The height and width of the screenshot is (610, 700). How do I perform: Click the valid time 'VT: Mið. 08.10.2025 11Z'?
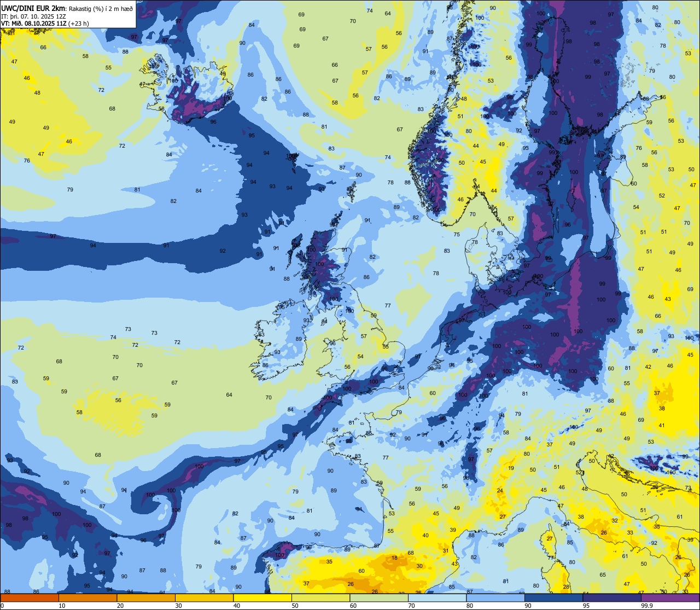pyautogui.click(x=33, y=23)
